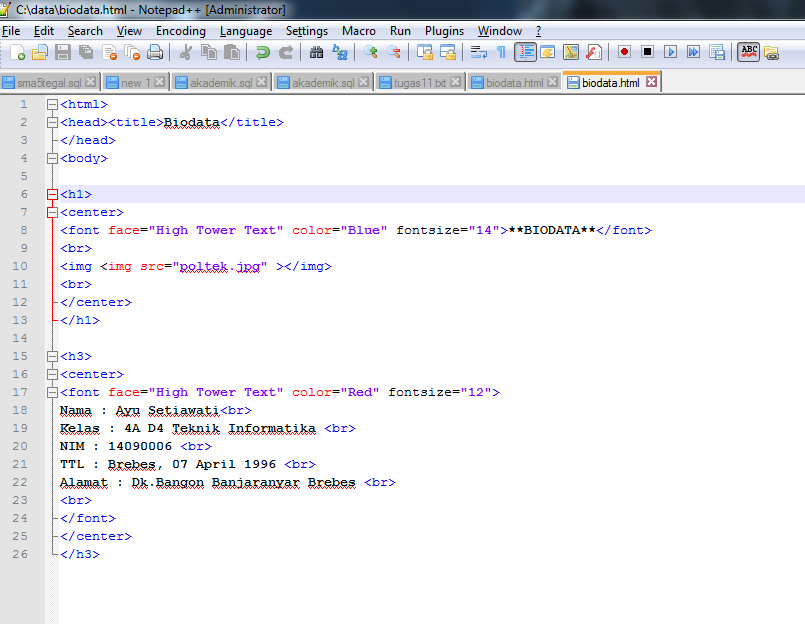
Task: Collapse the body element fold
Action: pyautogui.click(x=52, y=158)
